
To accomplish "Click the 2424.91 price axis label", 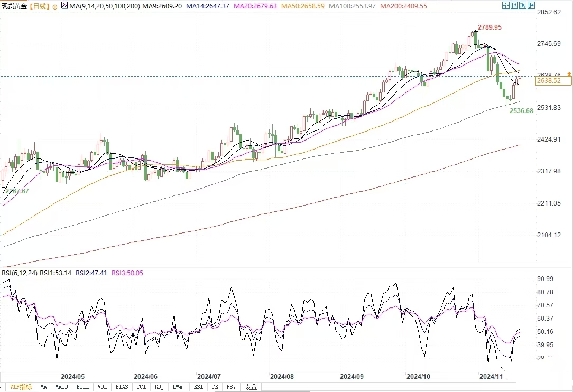I will point(549,139).
